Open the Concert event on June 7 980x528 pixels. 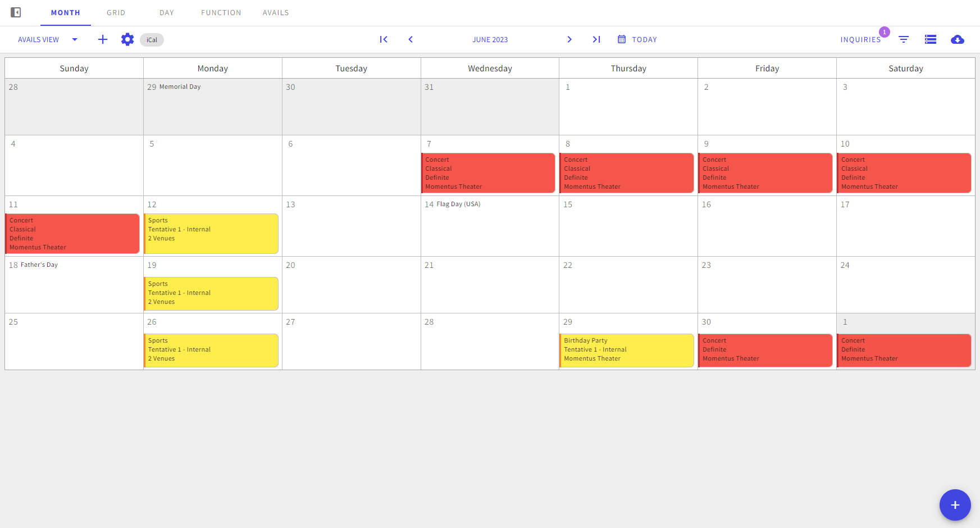coord(489,173)
